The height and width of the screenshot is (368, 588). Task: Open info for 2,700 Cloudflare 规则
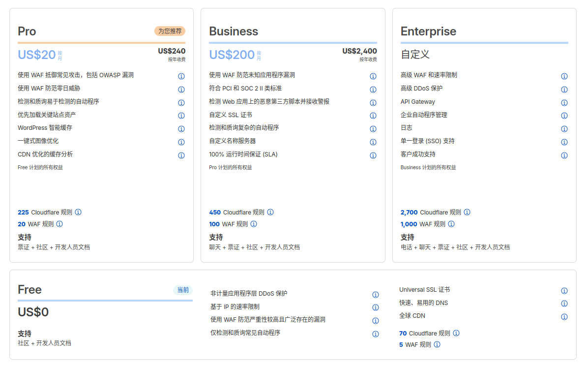[467, 212]
